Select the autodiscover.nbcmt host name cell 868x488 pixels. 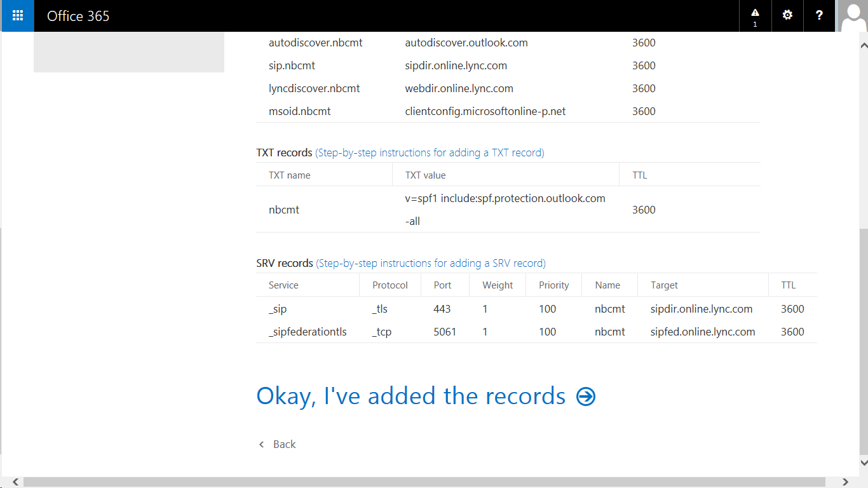(316, 43)
